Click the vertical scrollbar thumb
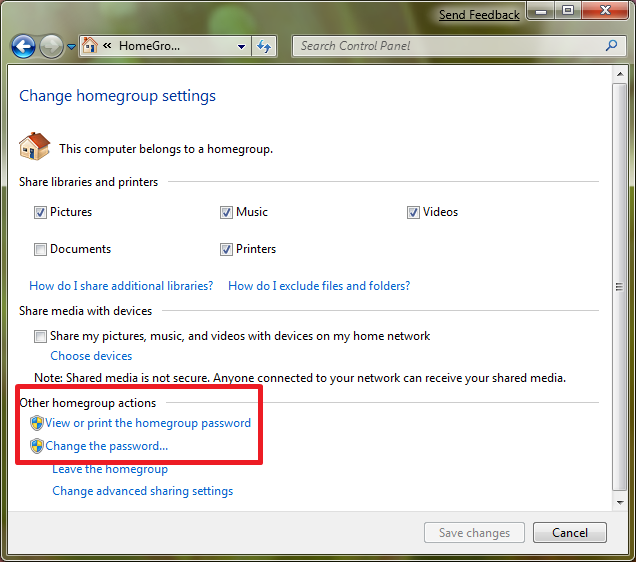Image resolution: width=636 pixels, height=562 pixels. 620,287
